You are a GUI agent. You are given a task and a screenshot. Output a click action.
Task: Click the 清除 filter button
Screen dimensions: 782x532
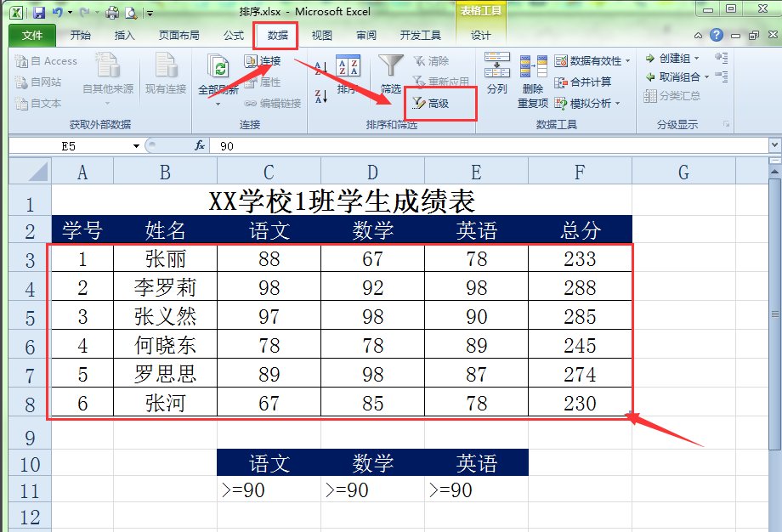point(432,61)
